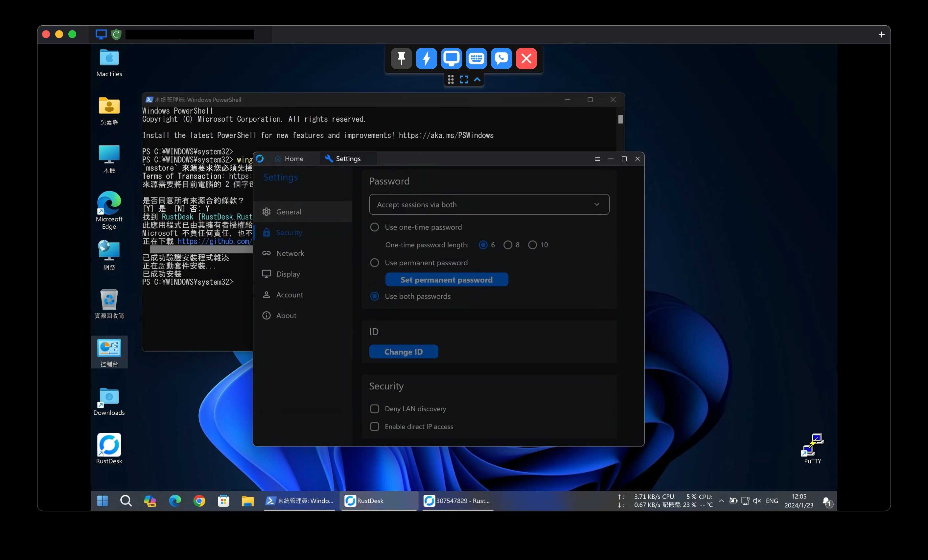Click the PowerShell window scrollbar
This screenshot has width=928, height=560.
click(620, 119)
